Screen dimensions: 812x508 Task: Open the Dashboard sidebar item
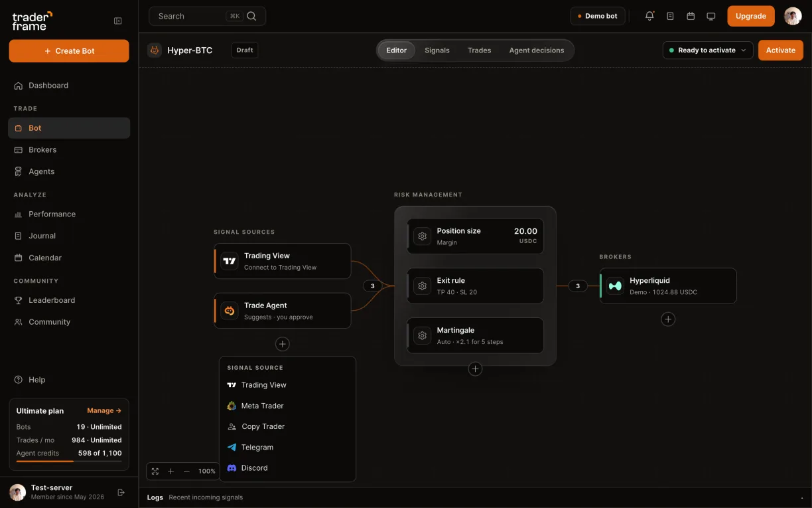69,86
